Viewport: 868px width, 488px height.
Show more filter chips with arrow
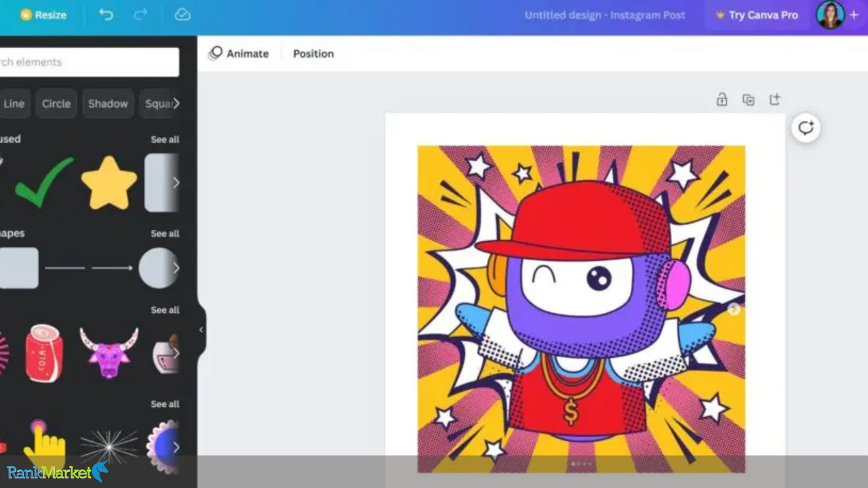(176, 104)
